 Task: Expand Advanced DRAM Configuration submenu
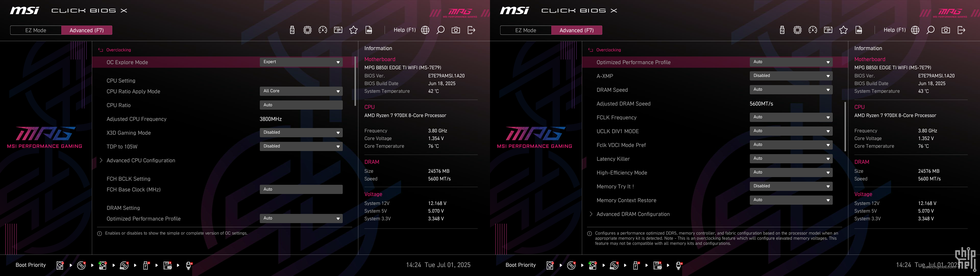point(633,214)
